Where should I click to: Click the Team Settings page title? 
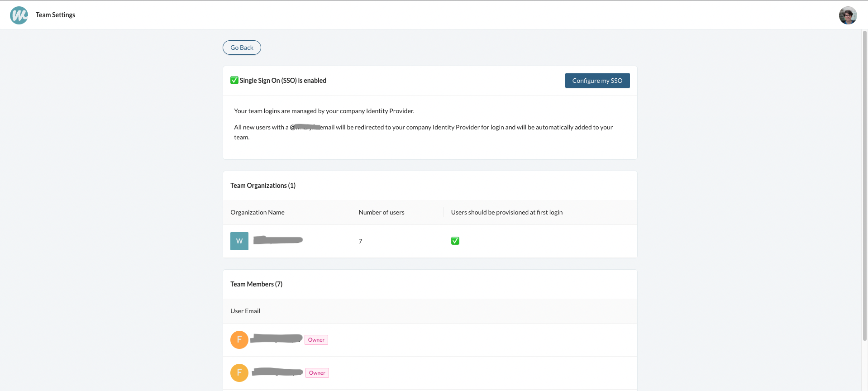click(x=56, y=15)
